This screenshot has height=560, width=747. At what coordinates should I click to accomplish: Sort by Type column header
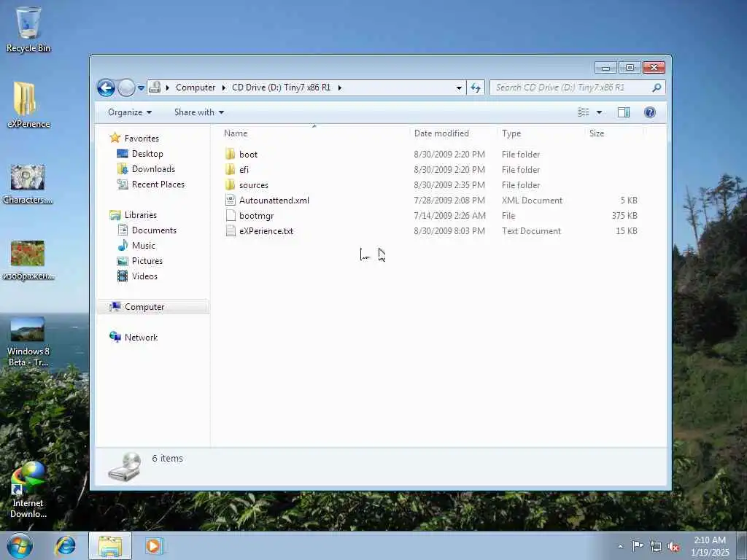tap(511, 133)
